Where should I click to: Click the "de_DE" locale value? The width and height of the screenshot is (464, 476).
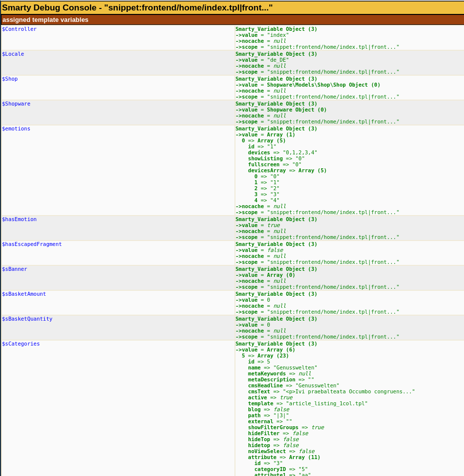pyautogui.click(x=278, y=60)
